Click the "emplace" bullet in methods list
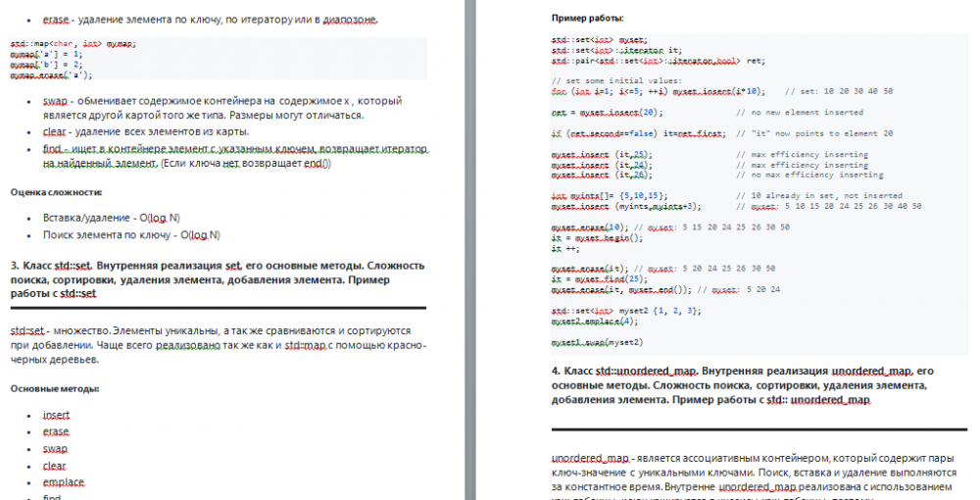Screen dimensions: 980x500 [64, 481]
